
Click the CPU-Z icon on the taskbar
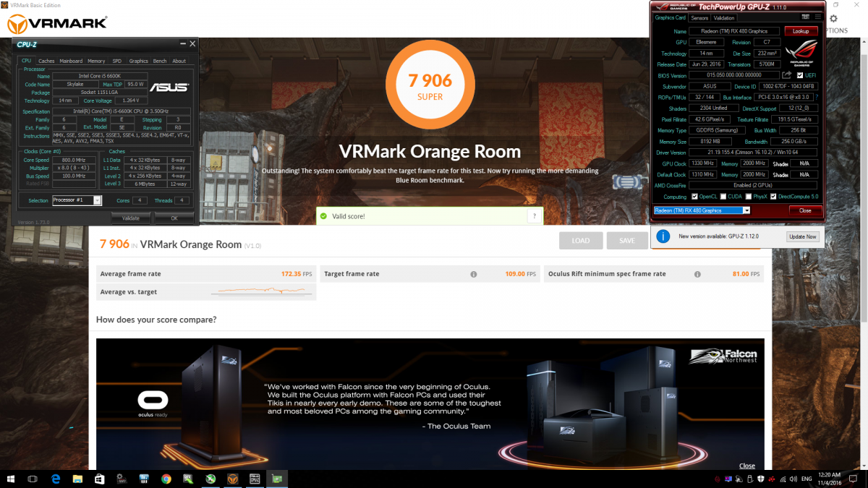point(254,479)
